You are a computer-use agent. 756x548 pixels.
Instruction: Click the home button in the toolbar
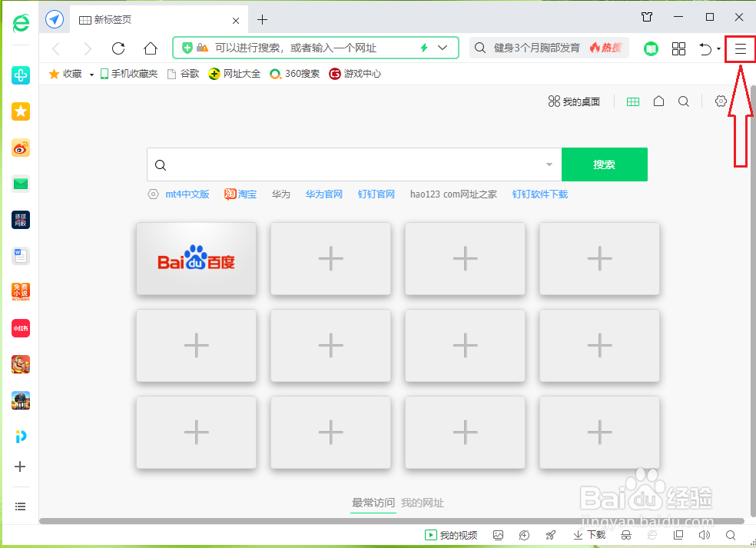(x=150, y=48)
